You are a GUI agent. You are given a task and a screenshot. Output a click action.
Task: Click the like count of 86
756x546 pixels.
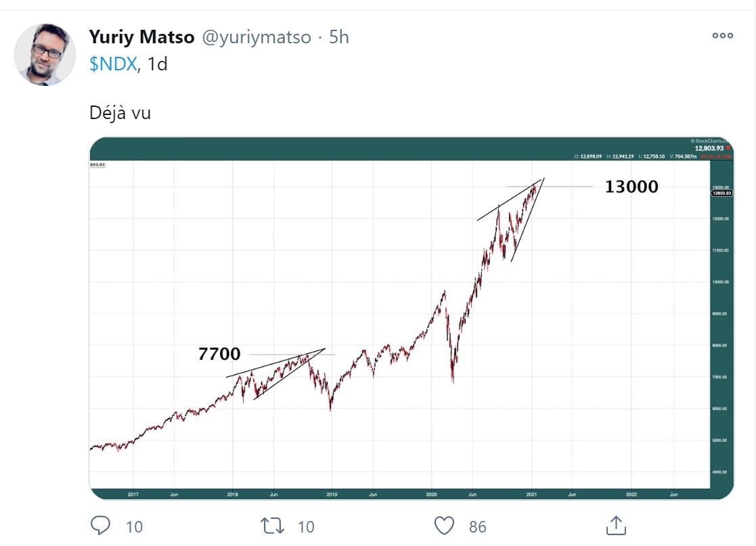coord(477,526)
